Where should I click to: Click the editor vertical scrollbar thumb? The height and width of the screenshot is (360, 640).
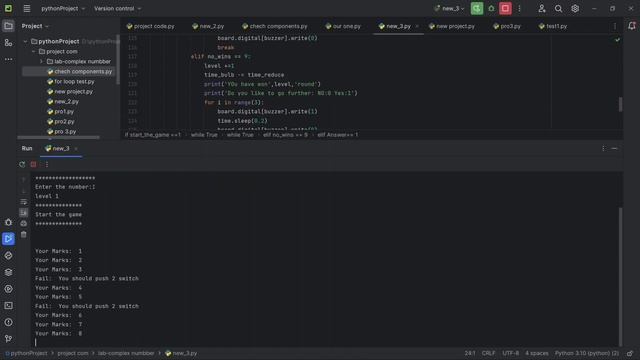pyautogui.click(x=620, y=104)
